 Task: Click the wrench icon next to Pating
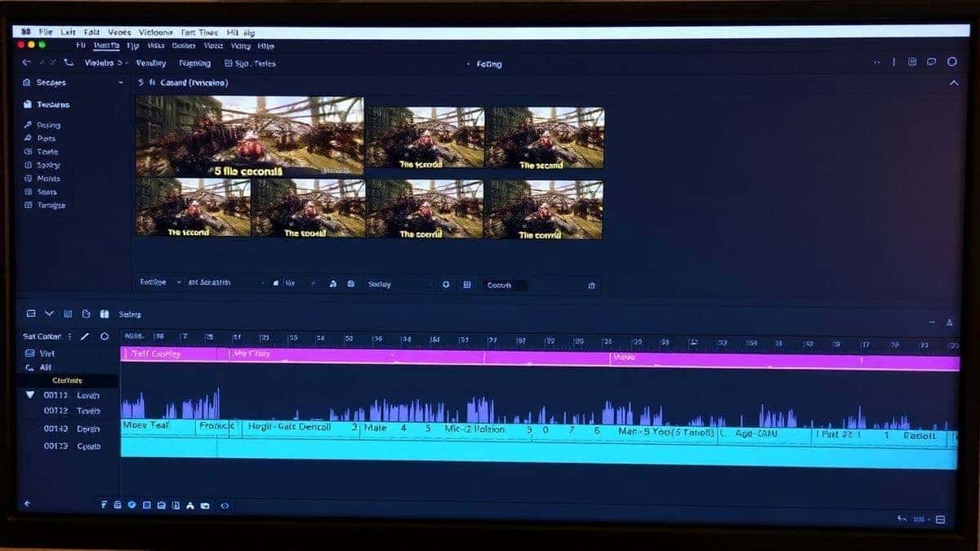(29, 125)
